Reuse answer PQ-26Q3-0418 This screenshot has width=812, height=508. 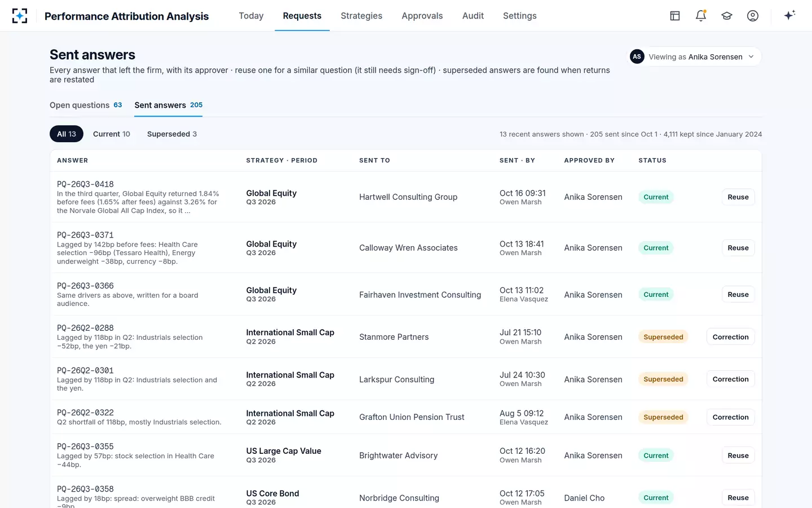738,197
